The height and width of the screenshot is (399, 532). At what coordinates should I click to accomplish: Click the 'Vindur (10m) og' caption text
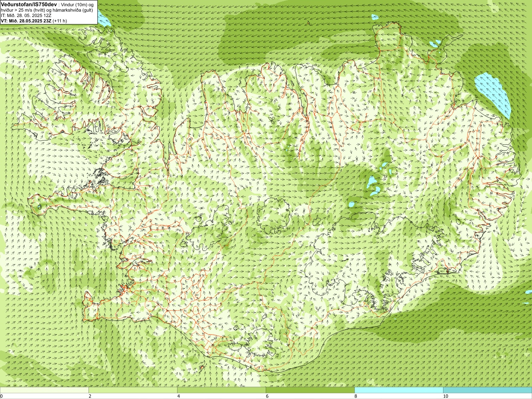point(78,4)
